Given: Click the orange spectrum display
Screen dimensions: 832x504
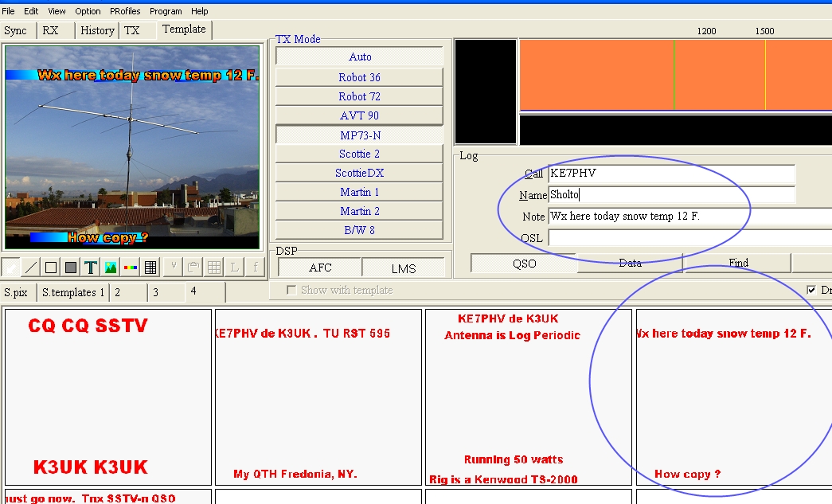Looking at the screenshot, I should [675, 76].
